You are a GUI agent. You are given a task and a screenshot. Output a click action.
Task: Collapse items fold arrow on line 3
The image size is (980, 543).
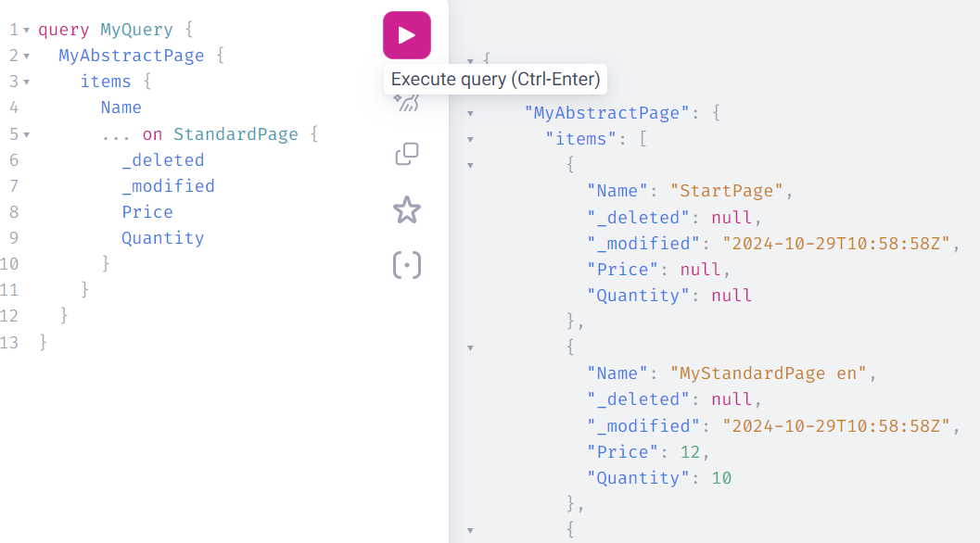[26, 82]
